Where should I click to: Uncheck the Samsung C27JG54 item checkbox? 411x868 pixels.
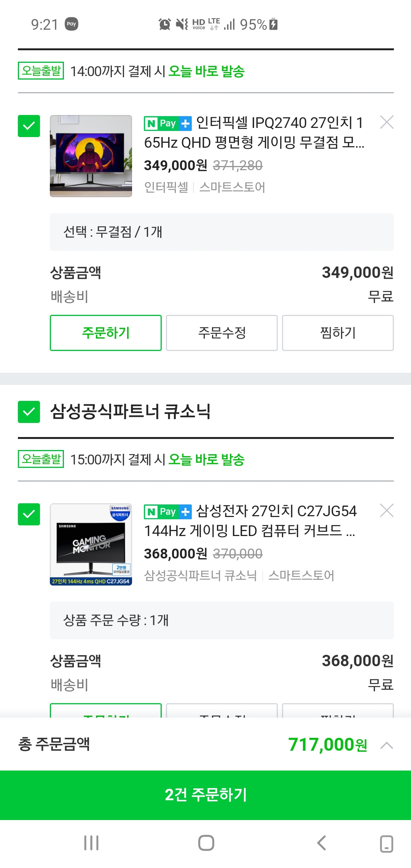pyautogui.click(x=29, y=514)
